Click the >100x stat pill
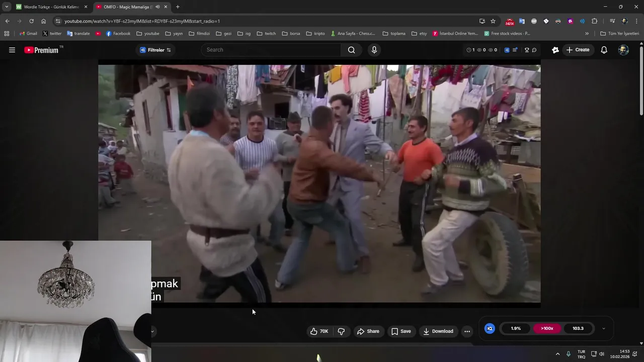 (547, 328)
